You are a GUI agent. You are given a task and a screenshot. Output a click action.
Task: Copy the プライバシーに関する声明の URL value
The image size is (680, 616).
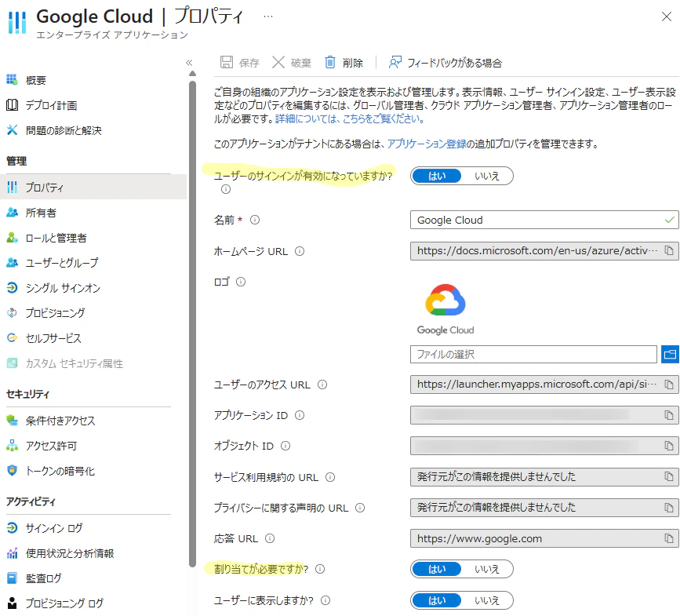[669, 507]
